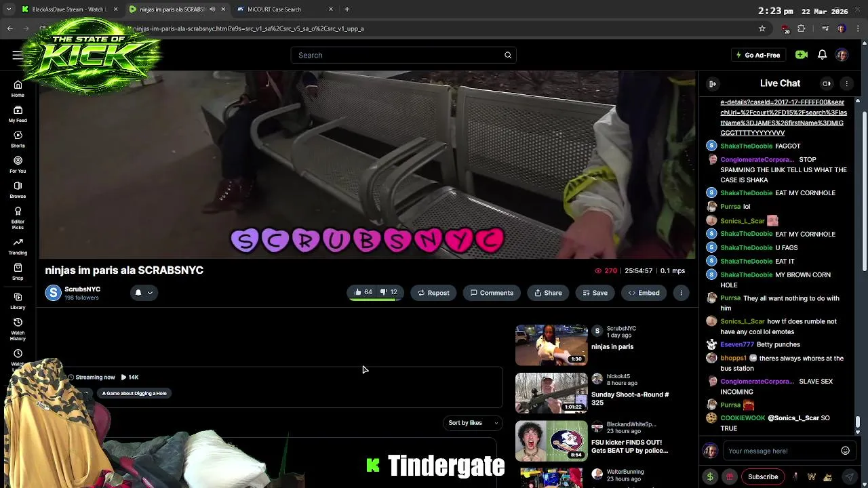Open a new browser tab
Image resolution: width=868 pixels, height=488 pixels.
click(347, 9)
